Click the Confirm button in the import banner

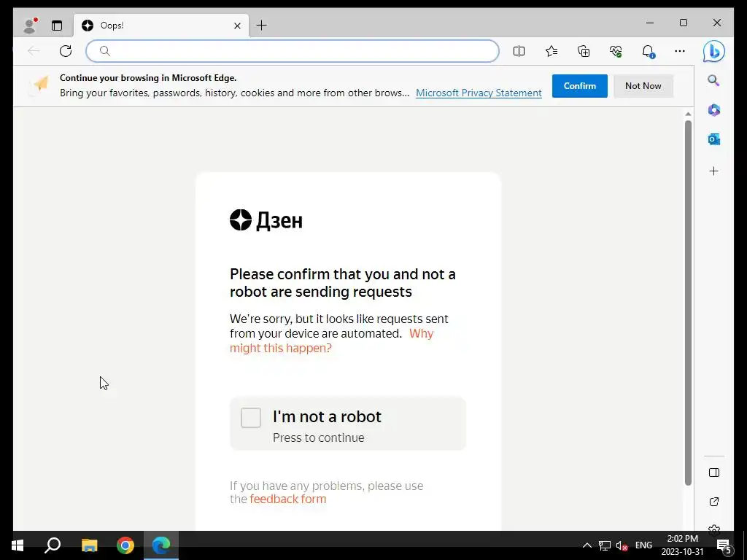tap(580, 86)
